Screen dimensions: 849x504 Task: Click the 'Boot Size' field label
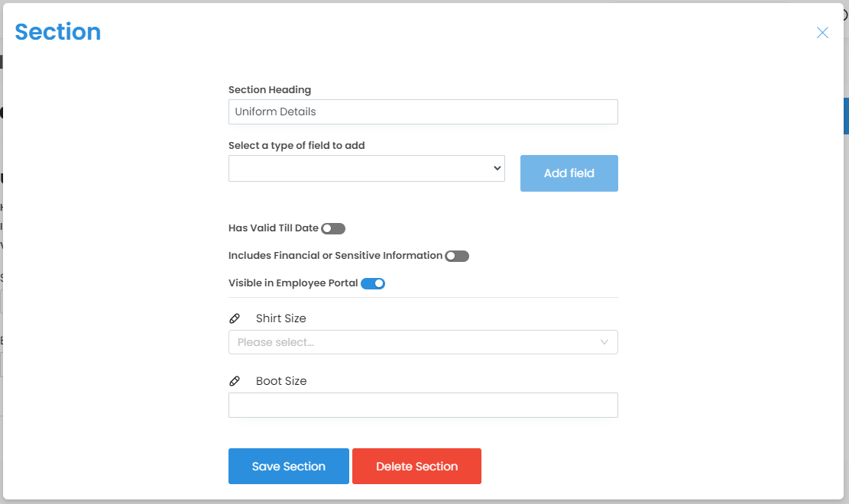tap(280, 381)
